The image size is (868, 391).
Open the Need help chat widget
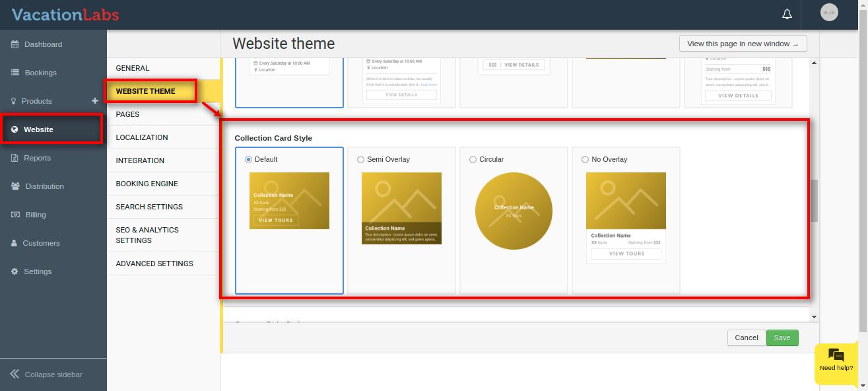(x=836, y=361)
